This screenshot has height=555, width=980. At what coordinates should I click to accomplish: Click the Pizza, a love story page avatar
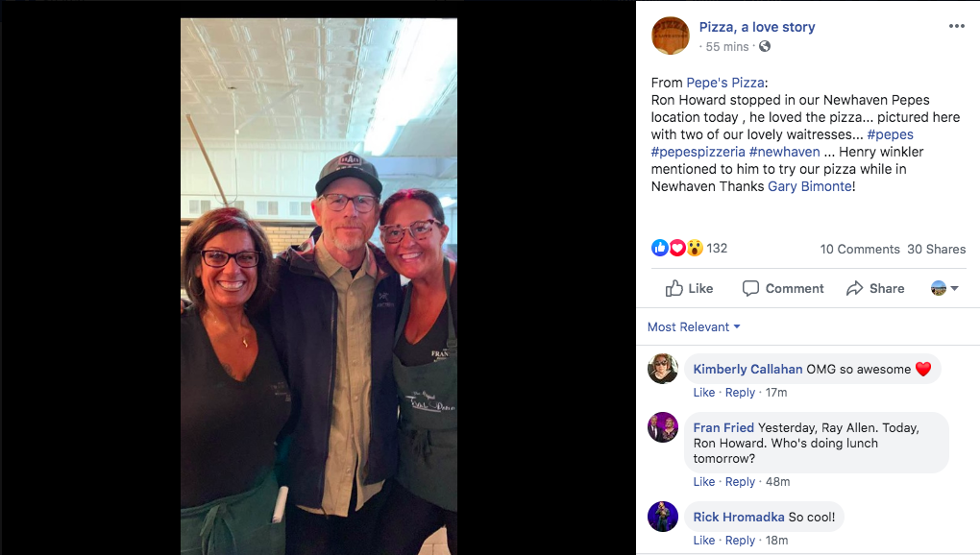click(670, 36)
